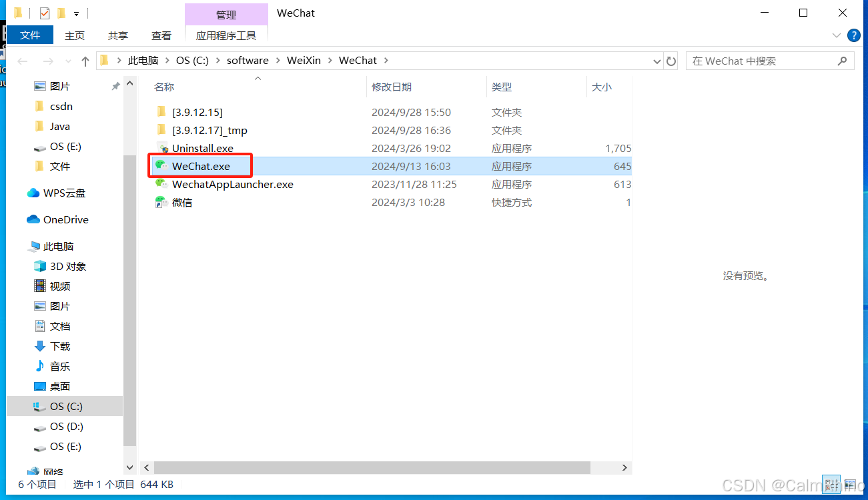
Task: Click the WeChat.exe application icon
Action: click(161, 166)
